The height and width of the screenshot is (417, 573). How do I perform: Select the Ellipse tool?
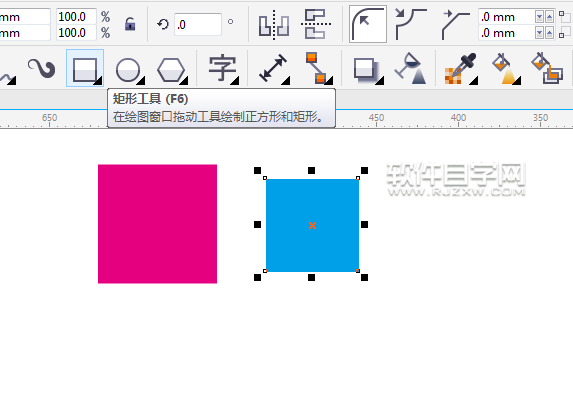pos(129,69)
